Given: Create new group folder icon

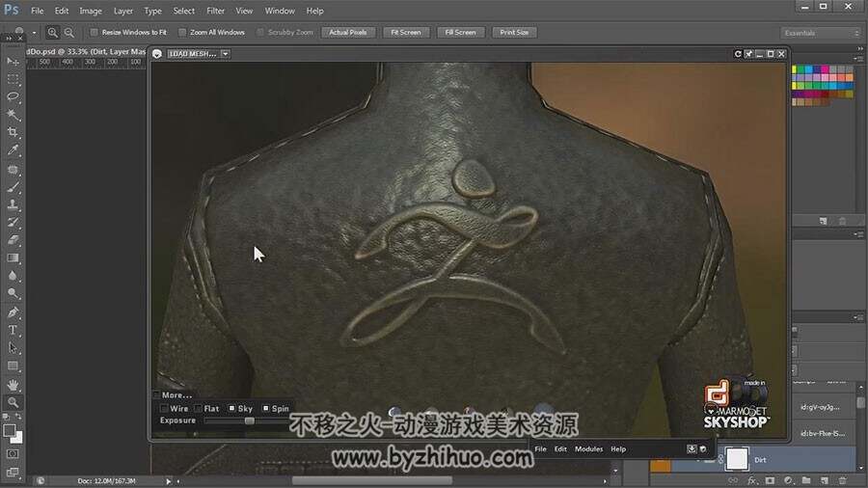Looking at the screenshot, I should [806, 480].
